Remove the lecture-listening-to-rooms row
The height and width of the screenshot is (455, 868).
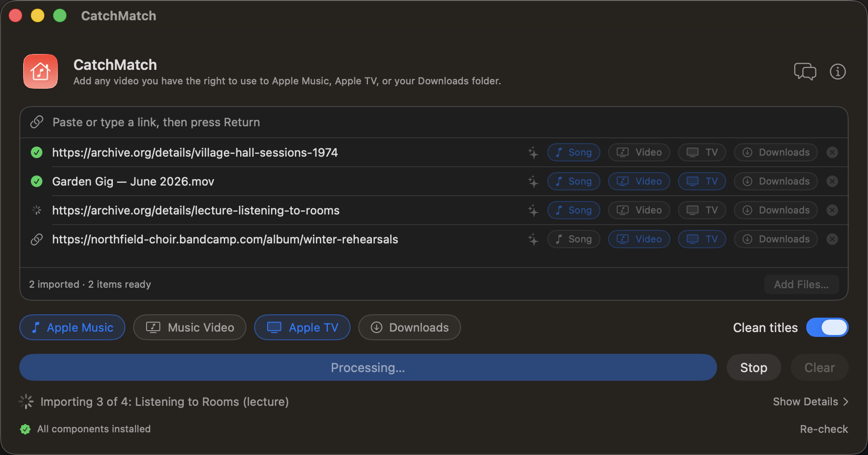coord(832,210)
